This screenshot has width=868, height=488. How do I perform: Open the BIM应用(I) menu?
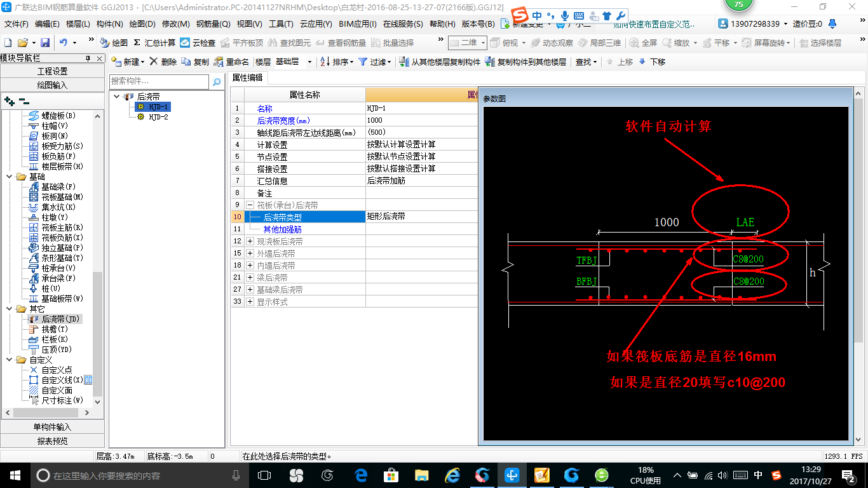pos(358,24)
